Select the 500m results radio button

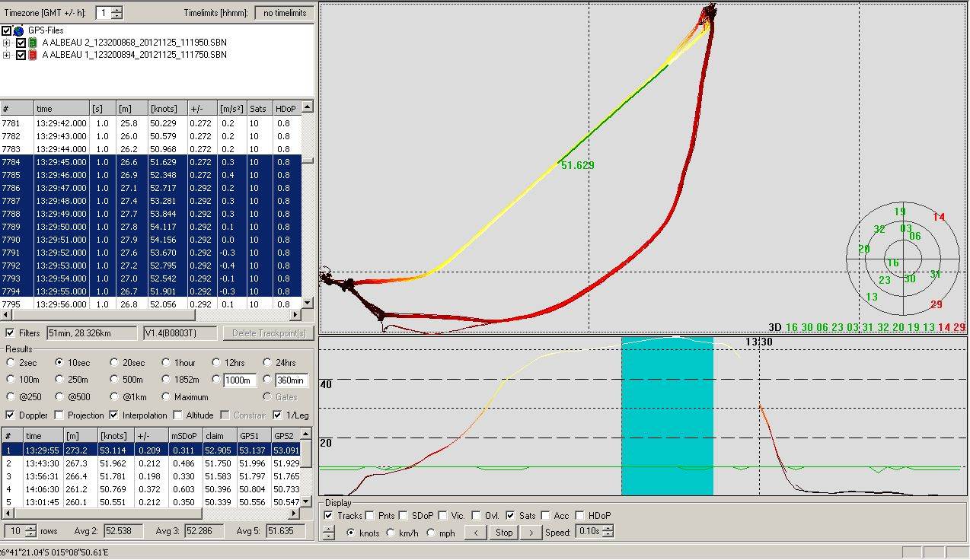[116, 380]
